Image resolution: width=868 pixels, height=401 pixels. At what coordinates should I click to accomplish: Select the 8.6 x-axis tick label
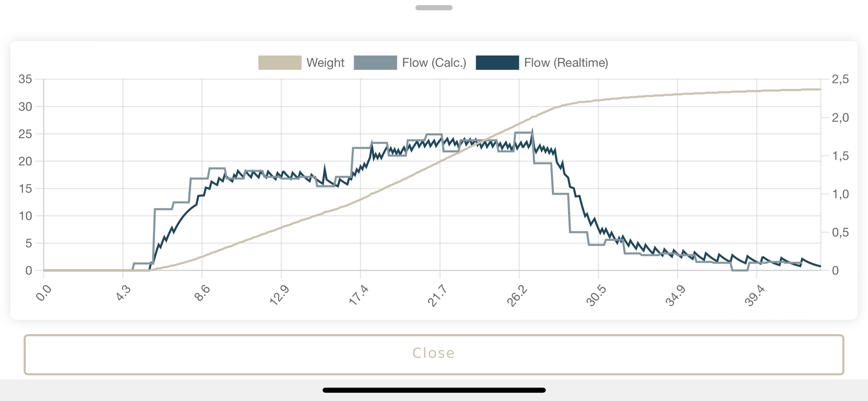[x=202, y=294]
